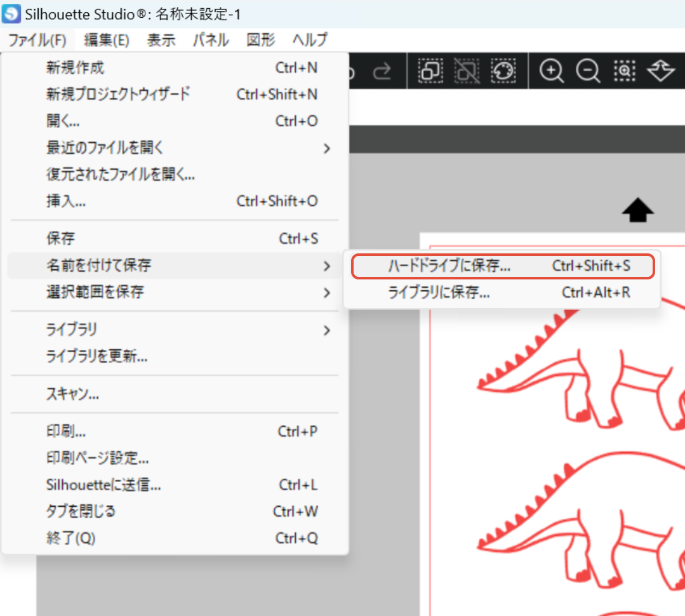
Task: Choose 新規プロジェクトウィザード menu entry
Action: [x=175, y=95]
